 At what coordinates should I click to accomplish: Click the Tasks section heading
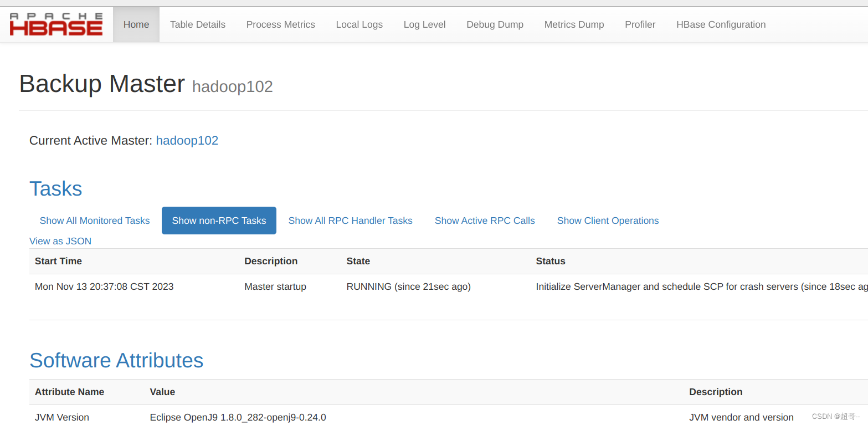56,189
